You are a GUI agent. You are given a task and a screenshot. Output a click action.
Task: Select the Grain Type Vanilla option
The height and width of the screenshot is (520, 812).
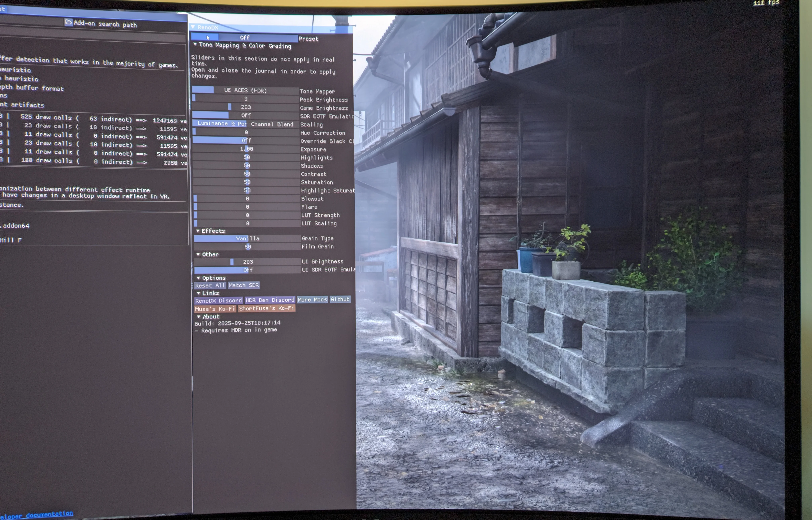point(247,238)
